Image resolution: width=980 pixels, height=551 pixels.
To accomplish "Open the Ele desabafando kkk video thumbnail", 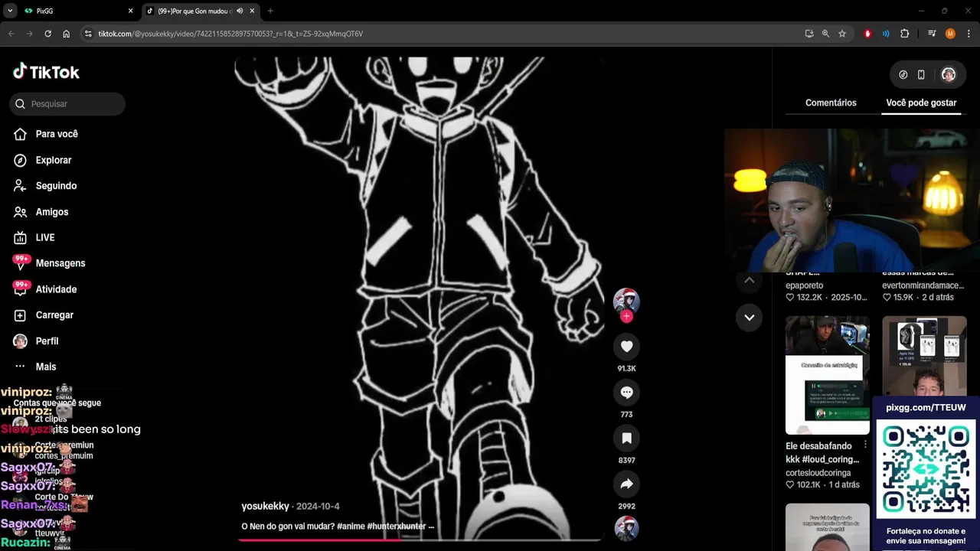I will [828, 375].
